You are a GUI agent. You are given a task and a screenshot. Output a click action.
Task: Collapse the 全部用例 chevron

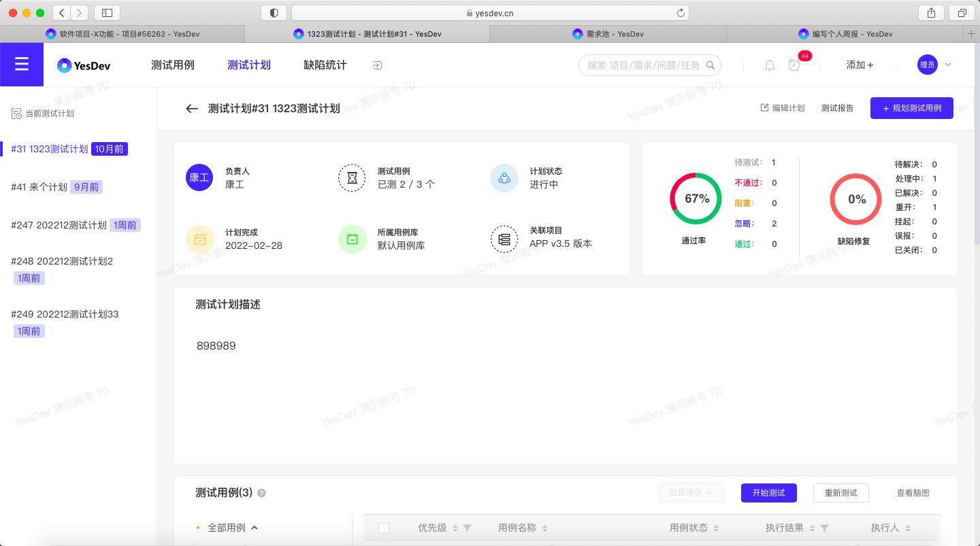(255, 528)
